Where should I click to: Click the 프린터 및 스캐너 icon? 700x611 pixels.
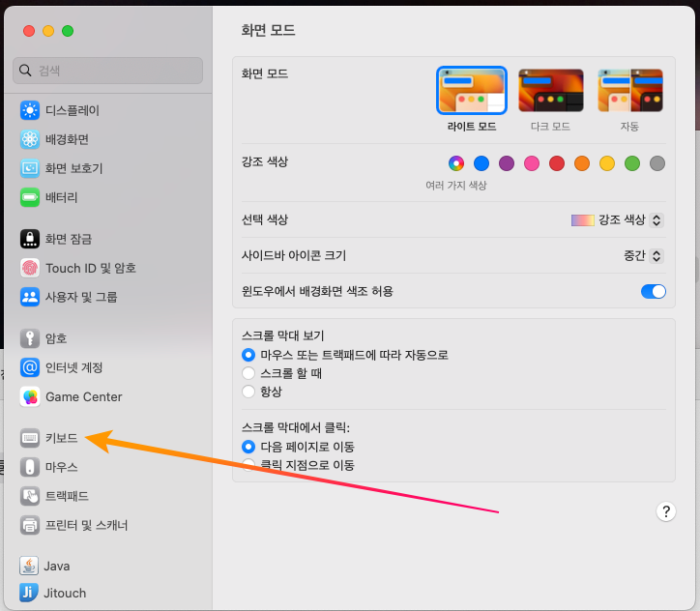pyautogui.click(x=30, y=525)
